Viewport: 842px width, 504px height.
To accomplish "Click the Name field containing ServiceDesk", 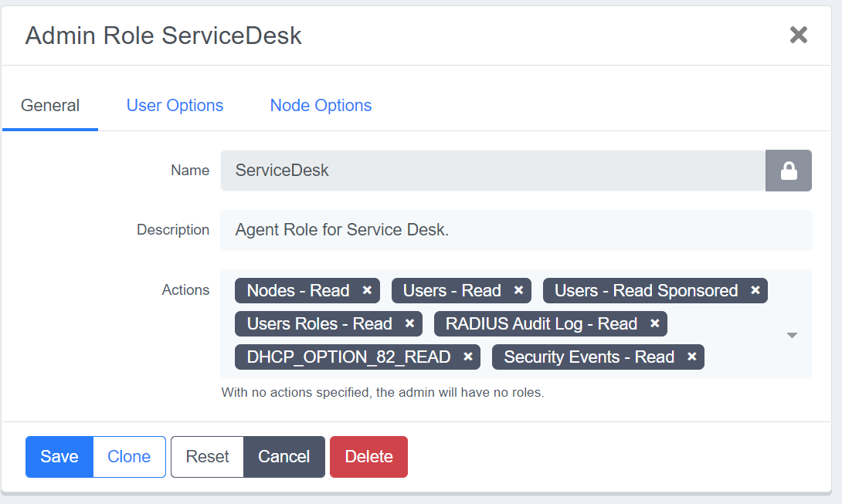I will (493, 171).
